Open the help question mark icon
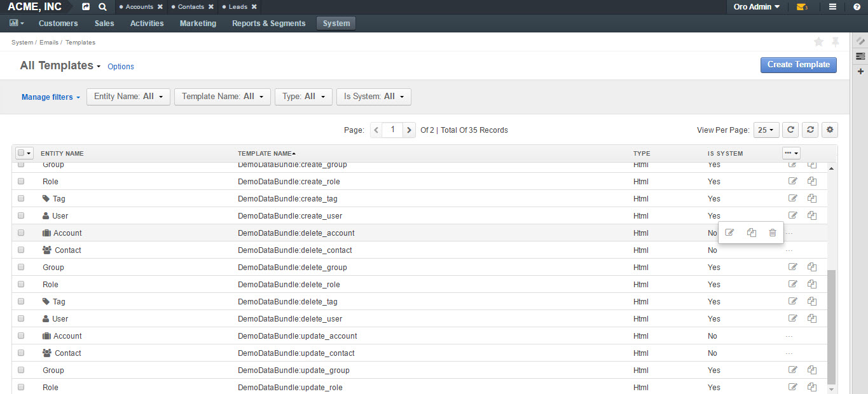 (857, 7)
